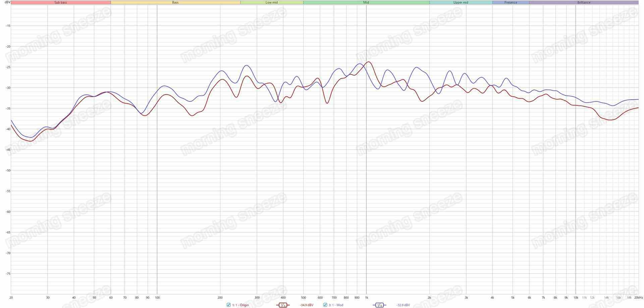Click the -75 level axis label
The image size is (644, 308).
point(8,274)
